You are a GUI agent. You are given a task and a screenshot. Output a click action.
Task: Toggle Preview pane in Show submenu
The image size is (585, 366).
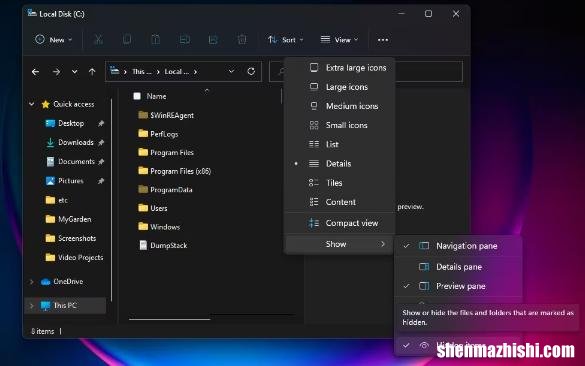point(459,286)
